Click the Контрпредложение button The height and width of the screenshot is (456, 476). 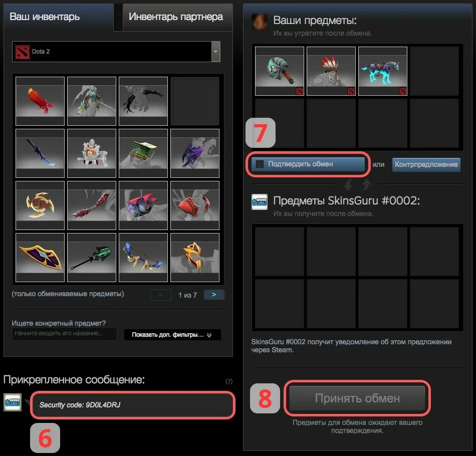[426, 164]
